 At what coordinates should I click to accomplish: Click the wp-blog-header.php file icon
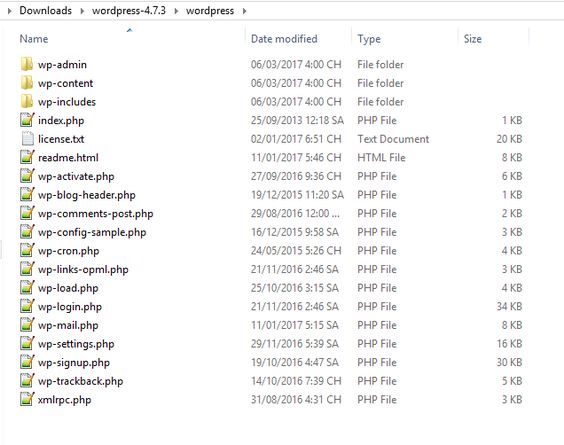(27, 195)
